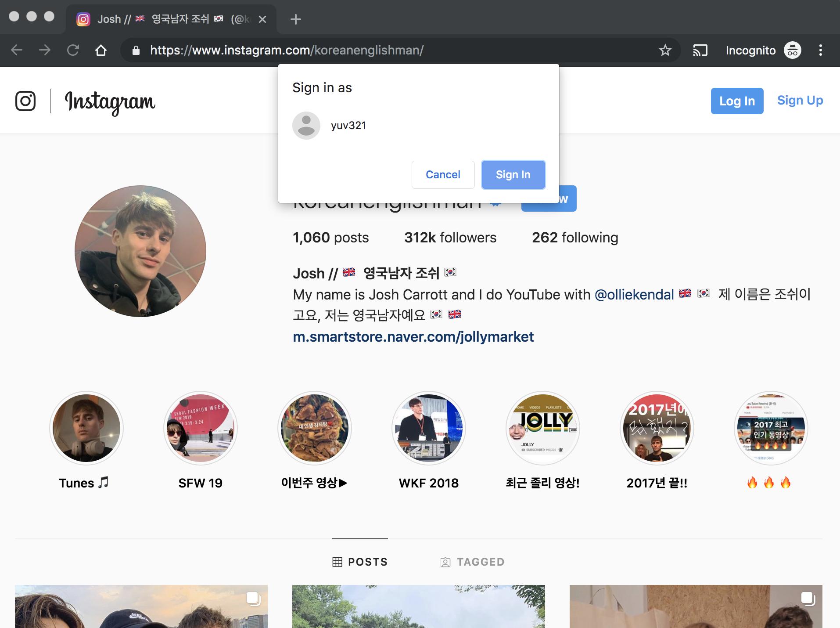This screenshot has height=628, width=840.
Task: Click the macOS window minimize button
Action: [32, 16]
